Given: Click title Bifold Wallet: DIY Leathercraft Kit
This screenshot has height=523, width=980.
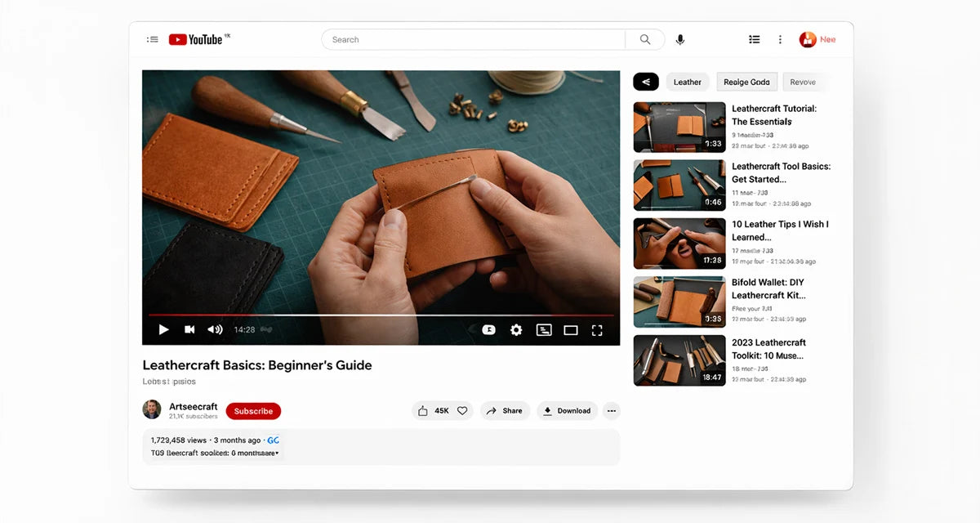Looking at the screenshot, I should pyautogui.click(x=768, y=288).
